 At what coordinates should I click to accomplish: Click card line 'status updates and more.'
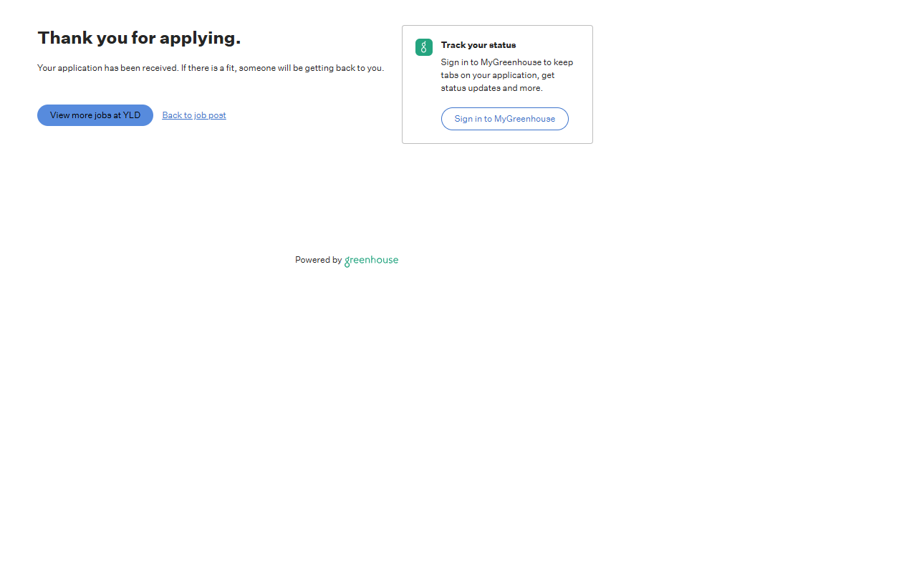(492, 88)
